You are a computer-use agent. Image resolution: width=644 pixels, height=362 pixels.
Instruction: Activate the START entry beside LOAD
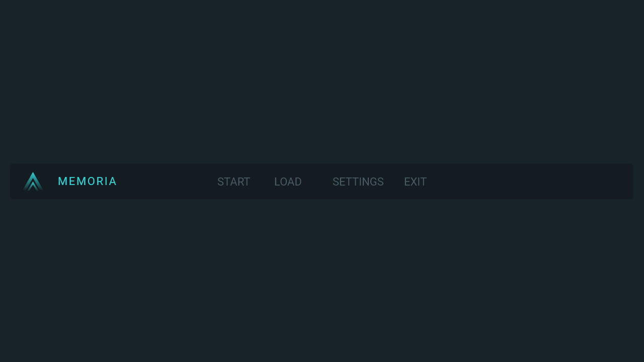(233, 182)
